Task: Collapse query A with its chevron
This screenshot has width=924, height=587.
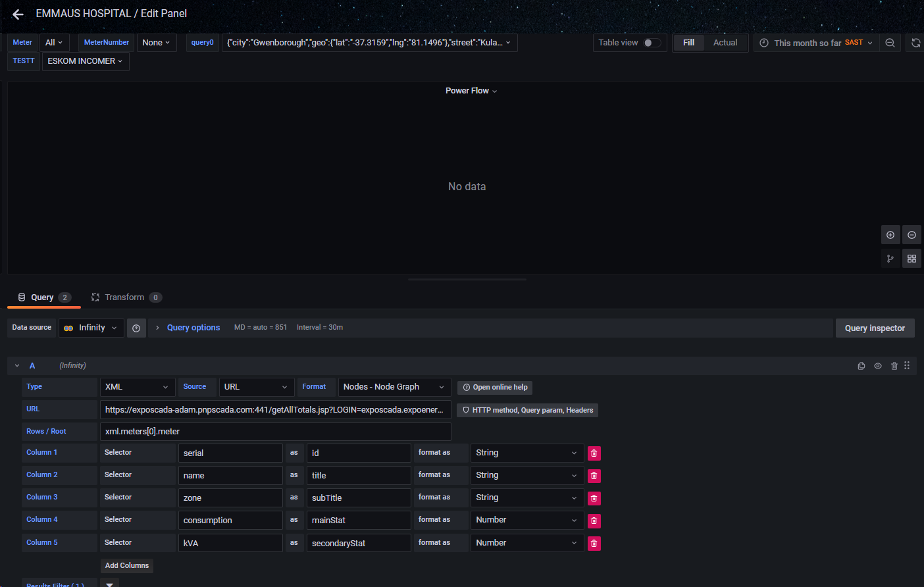Action: pyautogui.click(x=16, y=365)
